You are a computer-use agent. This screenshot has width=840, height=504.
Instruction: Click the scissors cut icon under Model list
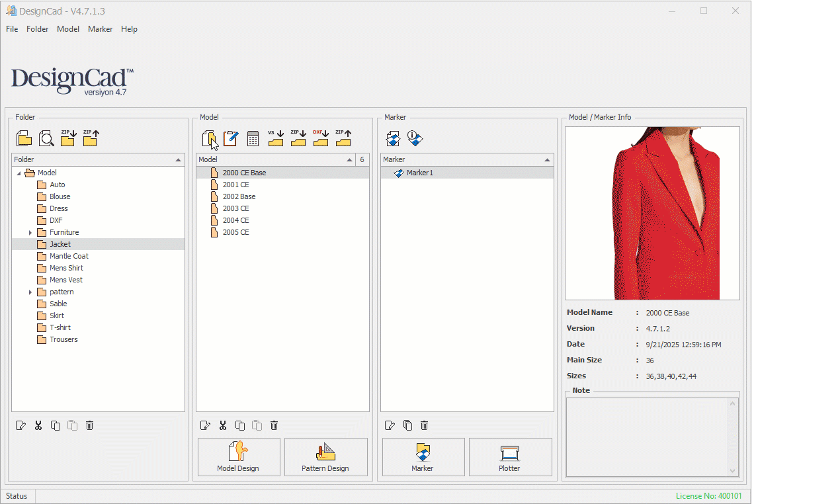pos(223,425)
